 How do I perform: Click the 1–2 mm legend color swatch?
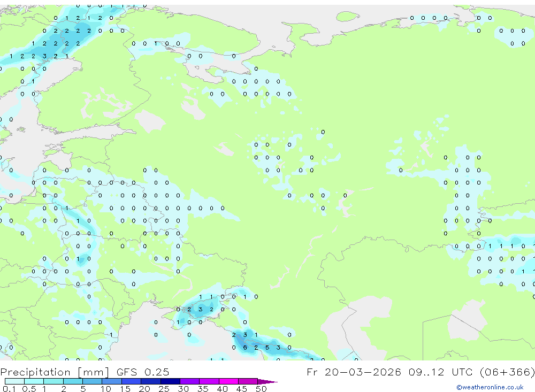pos(53,381)
